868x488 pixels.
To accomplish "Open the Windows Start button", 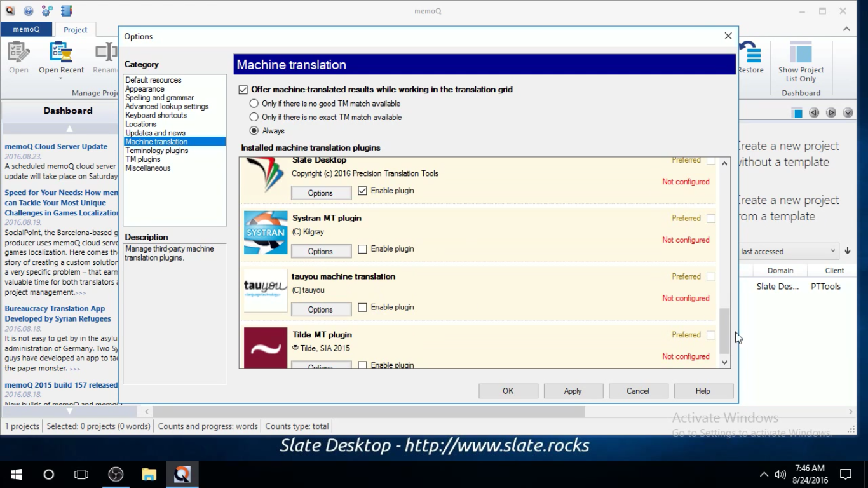I will (17, 475).
